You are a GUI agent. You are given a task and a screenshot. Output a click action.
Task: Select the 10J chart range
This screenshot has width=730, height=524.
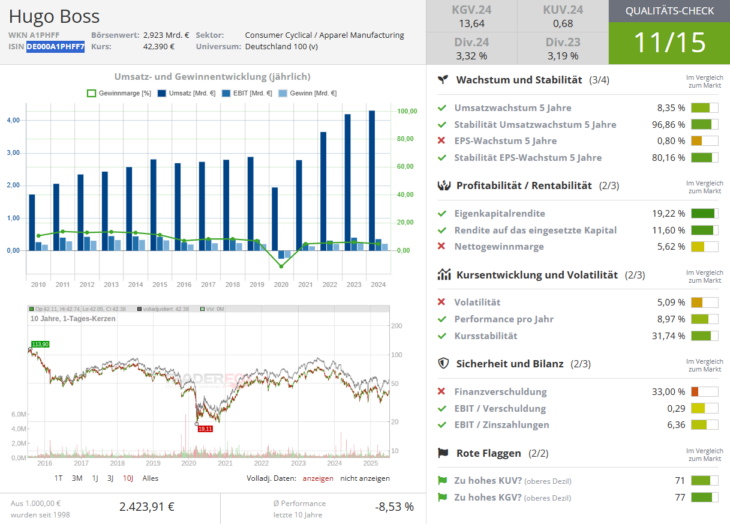(x=128, y=478)
